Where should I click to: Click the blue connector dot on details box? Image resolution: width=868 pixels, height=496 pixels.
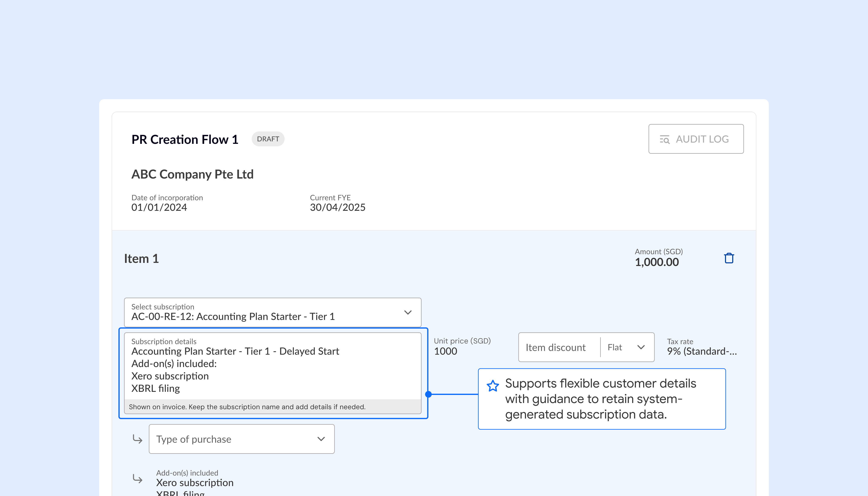429,394
